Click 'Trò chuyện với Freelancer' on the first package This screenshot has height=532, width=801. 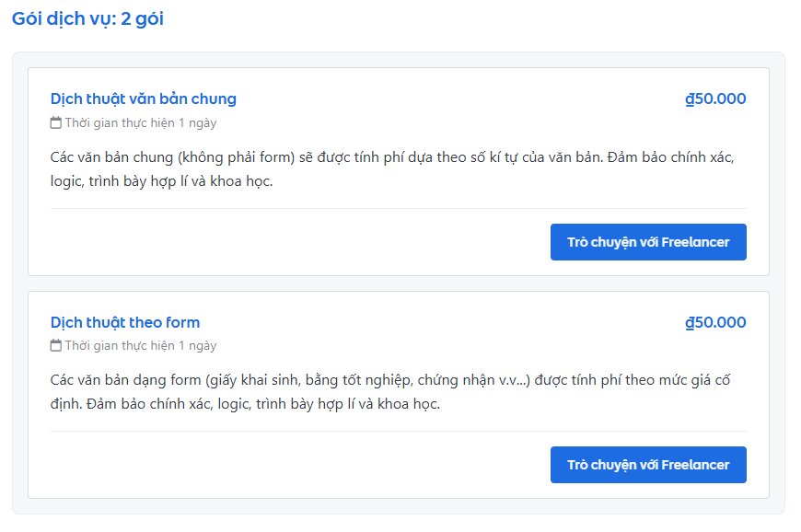(648, 242)
